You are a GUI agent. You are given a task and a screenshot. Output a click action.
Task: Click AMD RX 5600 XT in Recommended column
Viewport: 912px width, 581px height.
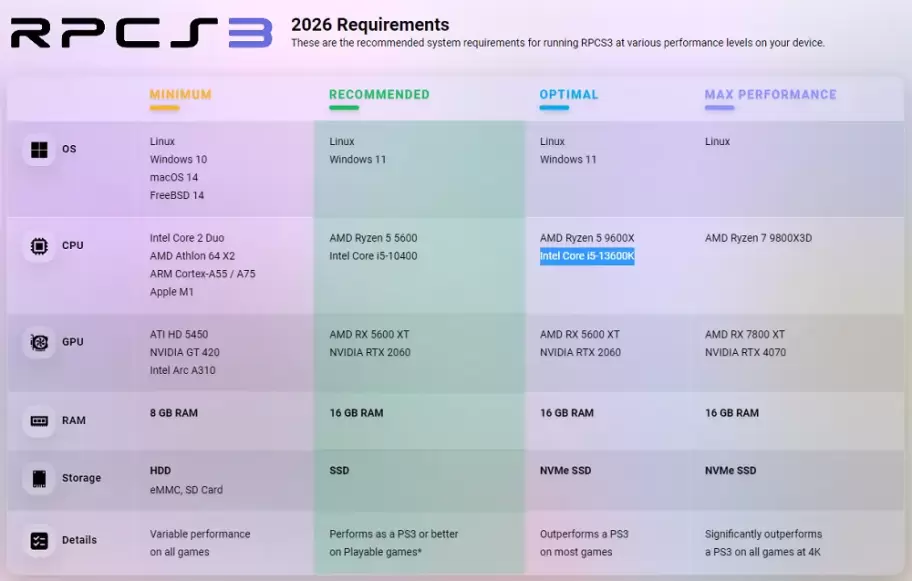tap(369, 334)
